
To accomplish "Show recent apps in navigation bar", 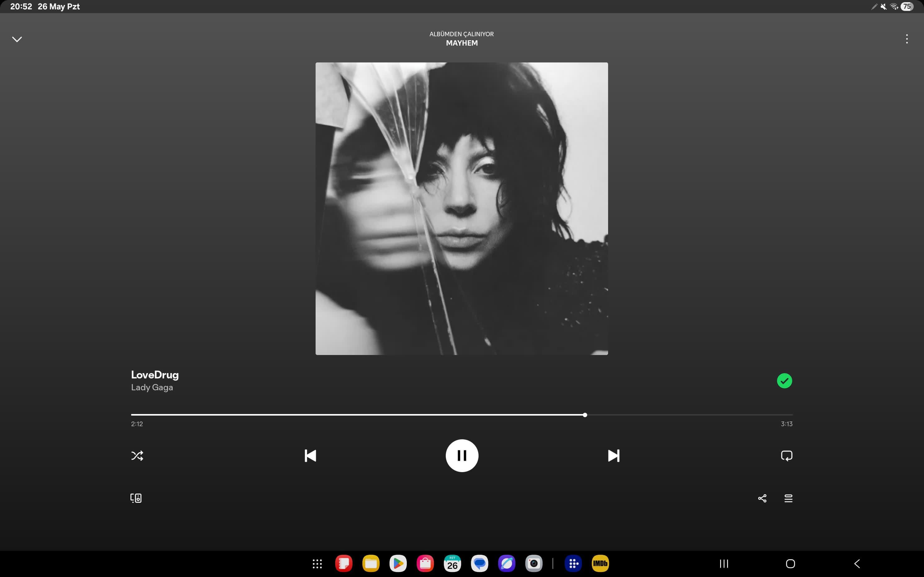I will pyautogui.click(x=724, y=564).
